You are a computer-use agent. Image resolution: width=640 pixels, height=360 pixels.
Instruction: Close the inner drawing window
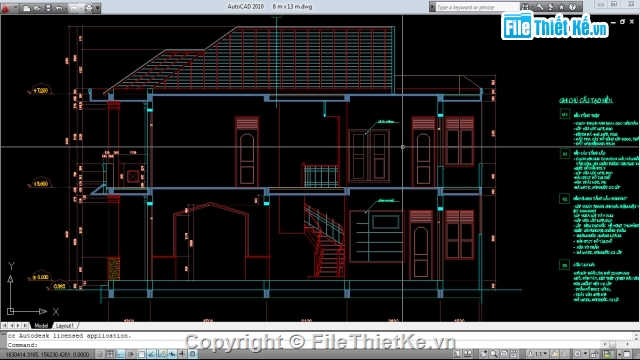632,22
